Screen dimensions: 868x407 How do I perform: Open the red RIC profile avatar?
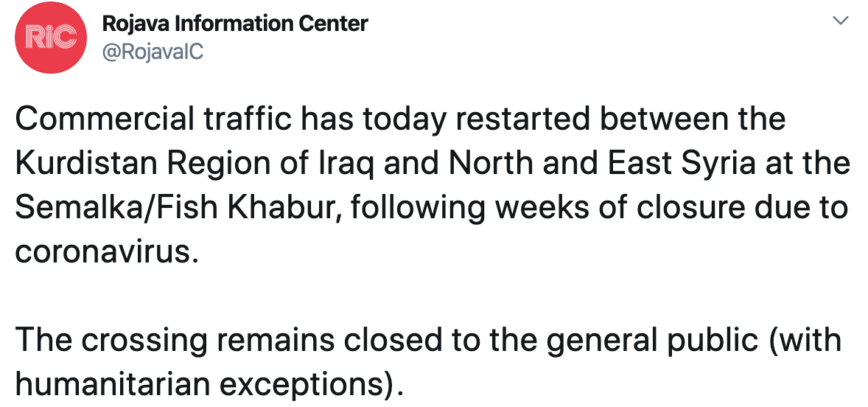[51, 38]
